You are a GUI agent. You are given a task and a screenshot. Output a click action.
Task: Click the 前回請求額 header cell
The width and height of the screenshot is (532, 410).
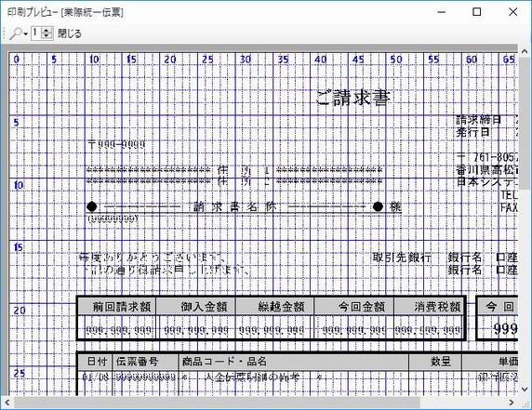pos(117,307)
